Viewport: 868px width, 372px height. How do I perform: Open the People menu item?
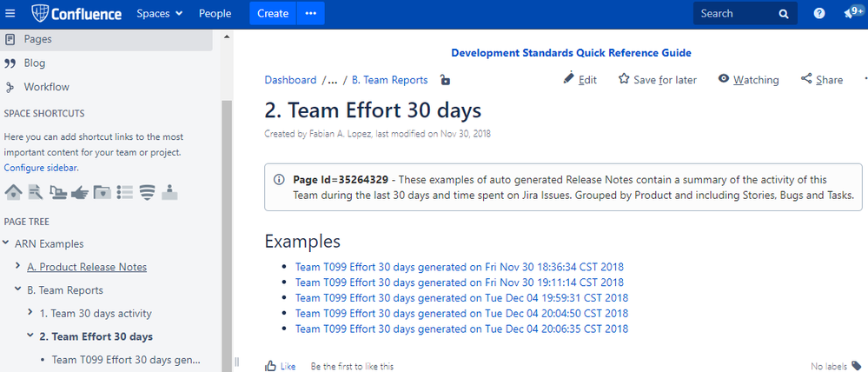(215, 13)
